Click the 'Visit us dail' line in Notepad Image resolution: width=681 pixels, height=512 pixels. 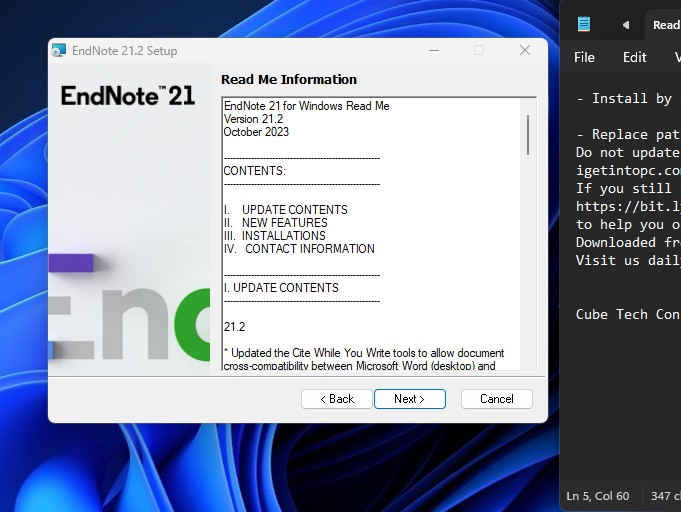pos(628,261)
